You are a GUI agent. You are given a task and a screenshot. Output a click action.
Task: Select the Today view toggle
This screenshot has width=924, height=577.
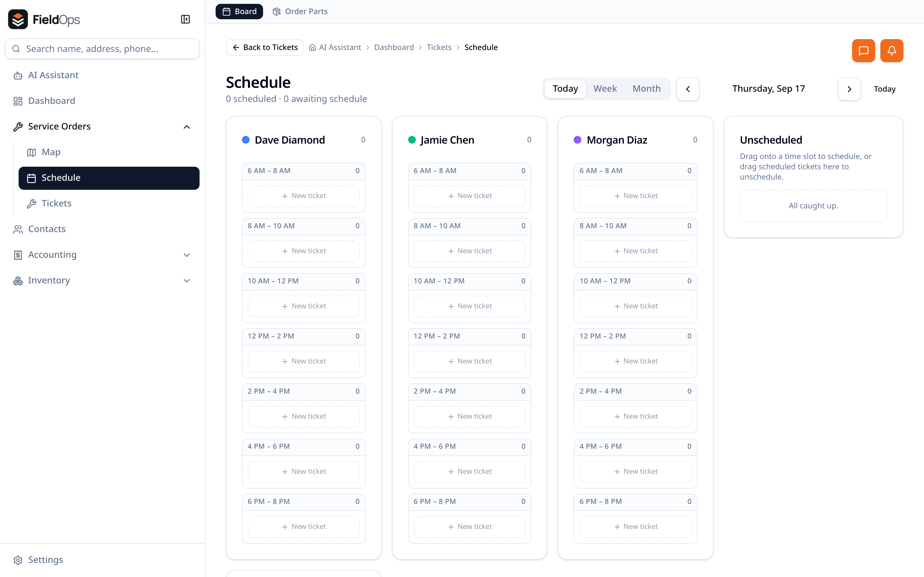[565, 88]
